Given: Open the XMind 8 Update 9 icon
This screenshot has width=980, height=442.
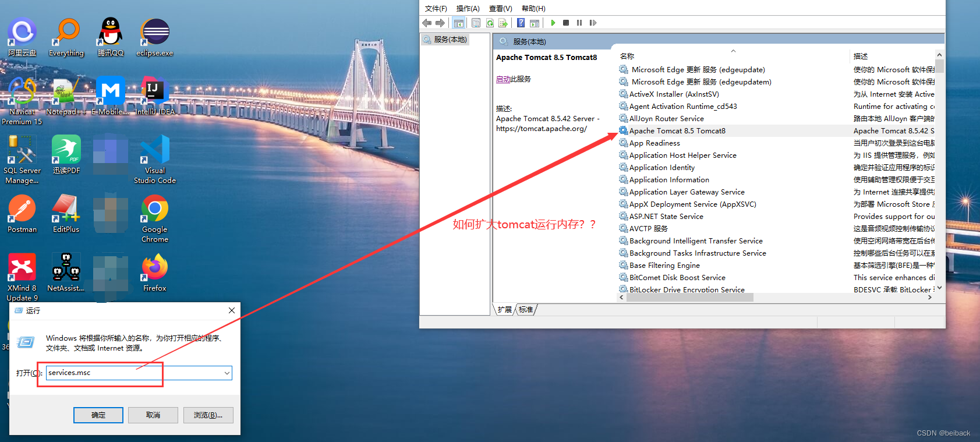Looking at the screenshot, I should 22,277.
